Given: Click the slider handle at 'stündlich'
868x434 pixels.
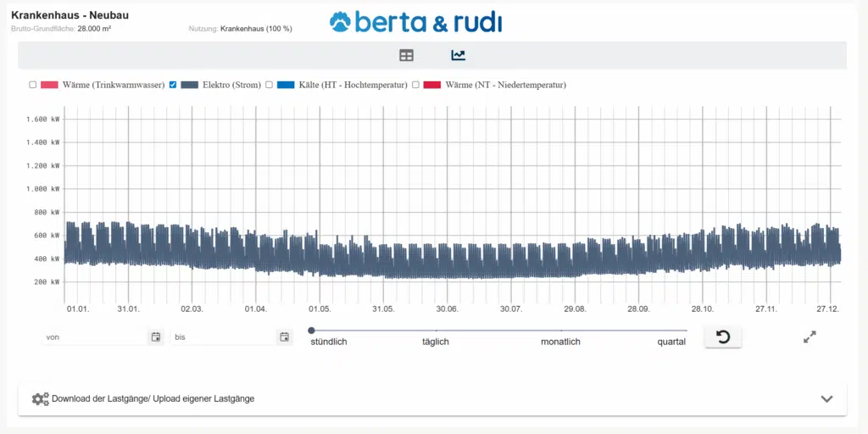Looking at the screenshot, I should 311,331.
